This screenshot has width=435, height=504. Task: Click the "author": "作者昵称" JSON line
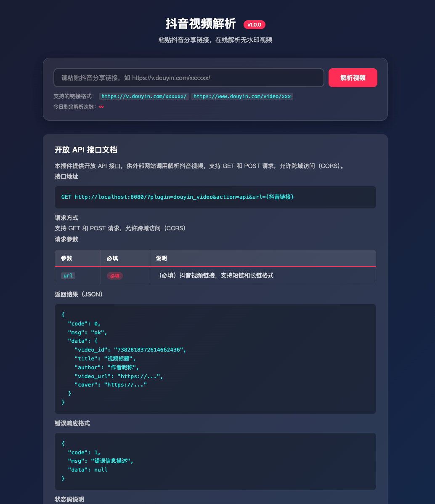click(107, 368)
